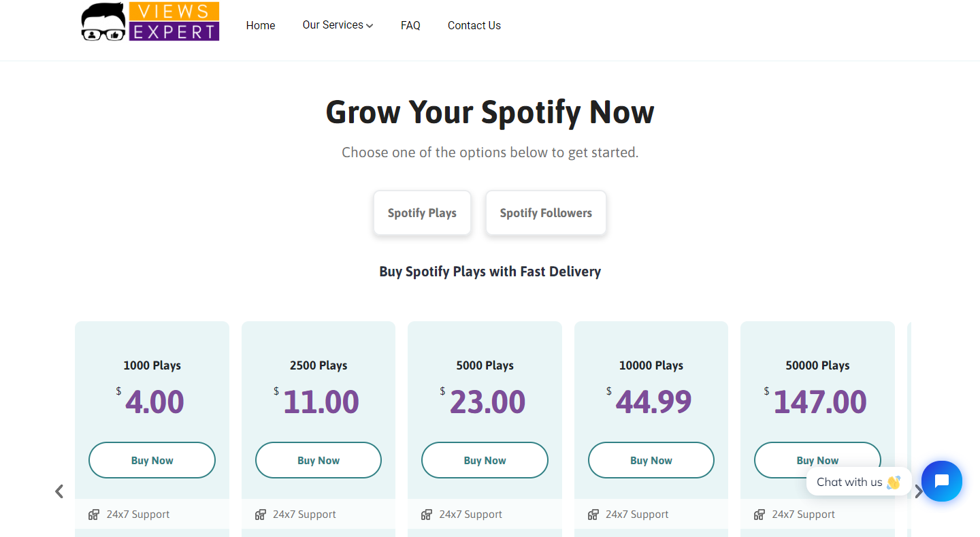Open the Contact Us page
The width and height of the screenshot is (980, 537).
[474, 25]
